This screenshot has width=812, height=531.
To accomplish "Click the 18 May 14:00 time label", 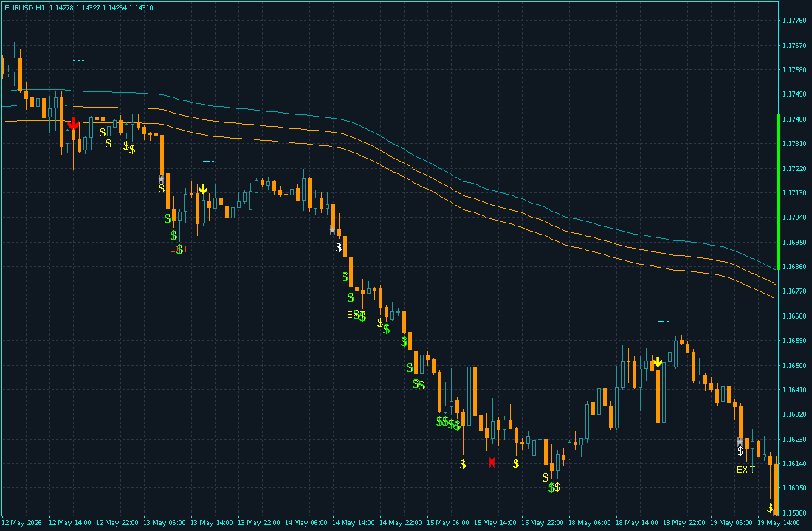I will click(638, 523).
